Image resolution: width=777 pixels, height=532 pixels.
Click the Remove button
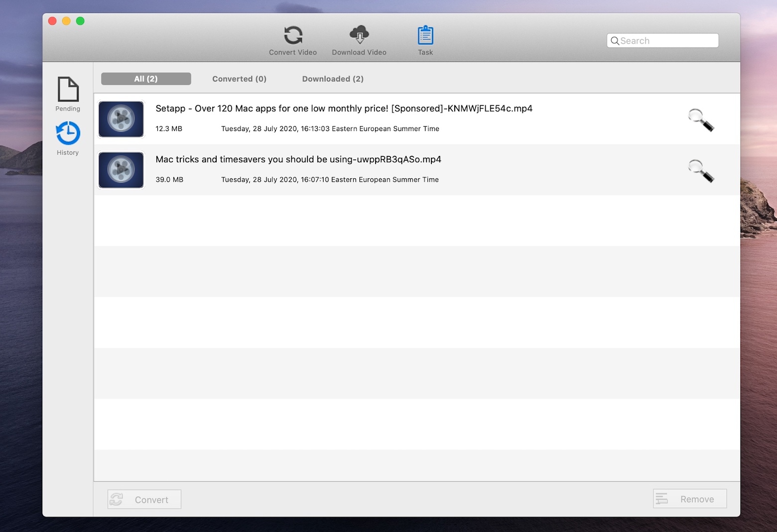690,499
